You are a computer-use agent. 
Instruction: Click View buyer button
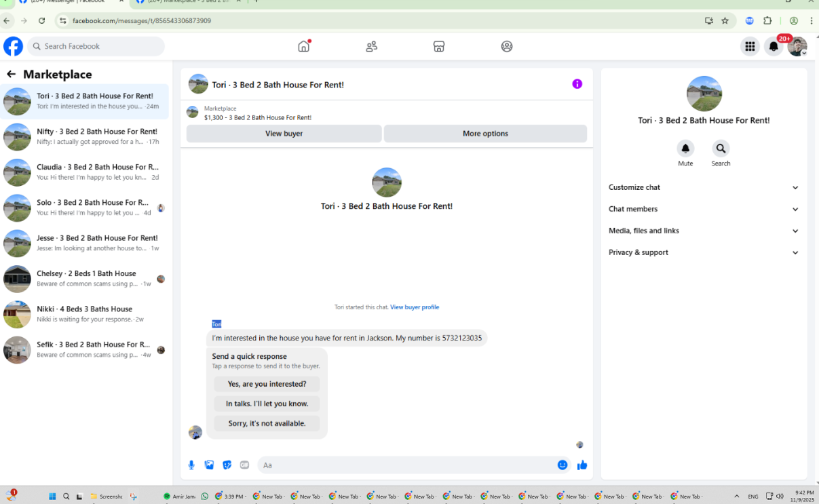click(284, 134)
